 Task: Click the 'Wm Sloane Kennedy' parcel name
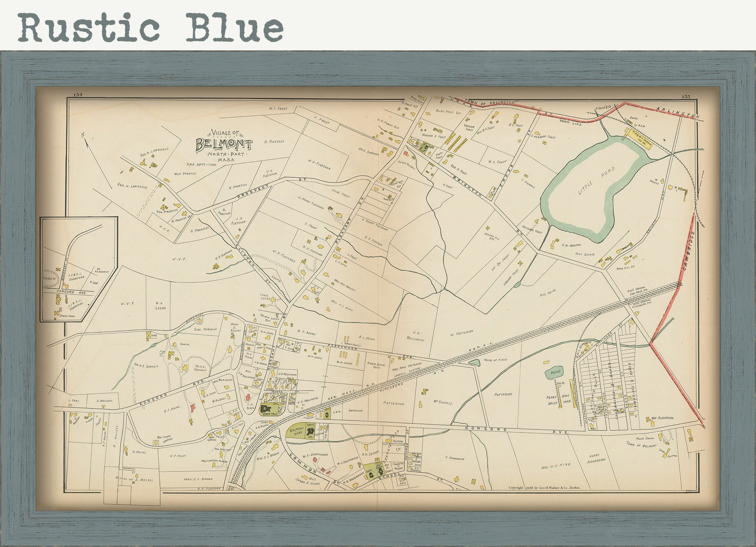click(x=165, y=439)
